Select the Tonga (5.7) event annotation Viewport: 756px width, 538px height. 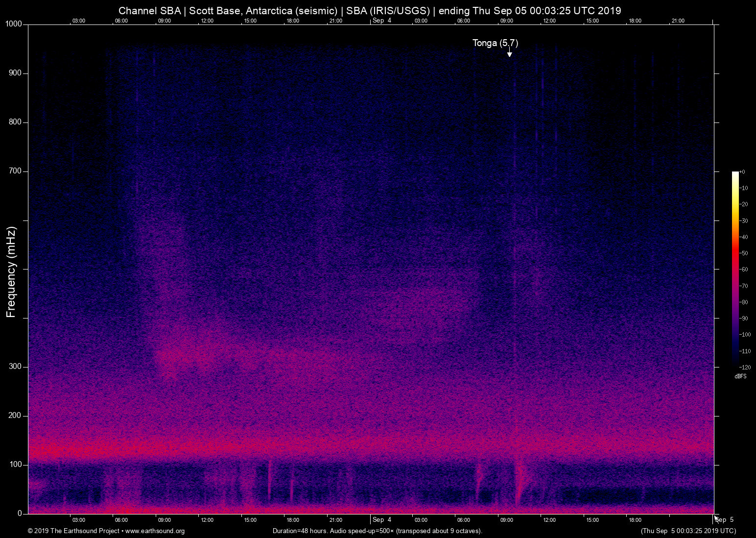495,43
